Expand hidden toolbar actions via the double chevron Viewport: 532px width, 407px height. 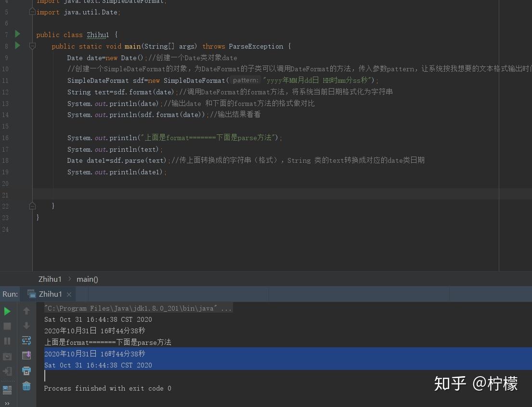(x=7, y=404)
